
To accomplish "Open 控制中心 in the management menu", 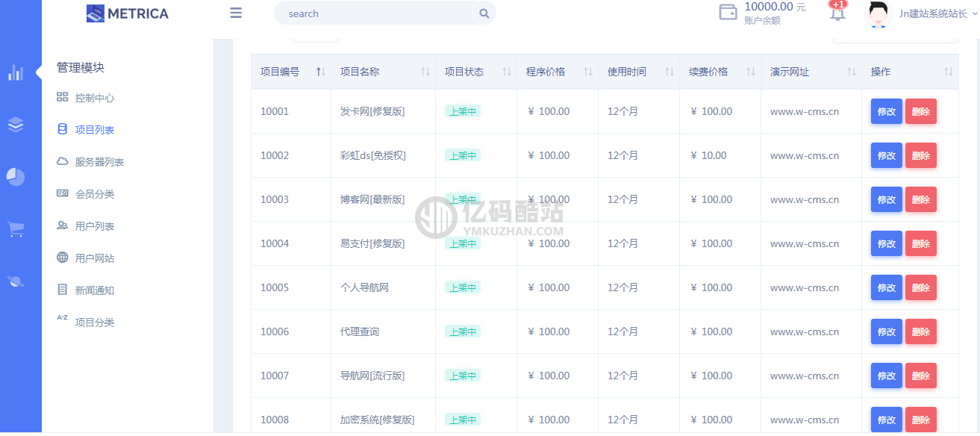I will (x=94, y=98).
